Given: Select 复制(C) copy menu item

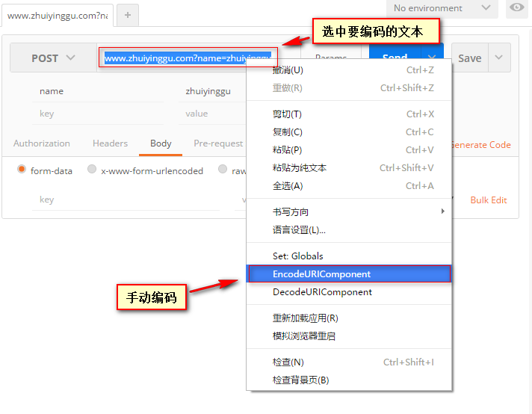Looking at the screenshot, I should tap(349, 132).
